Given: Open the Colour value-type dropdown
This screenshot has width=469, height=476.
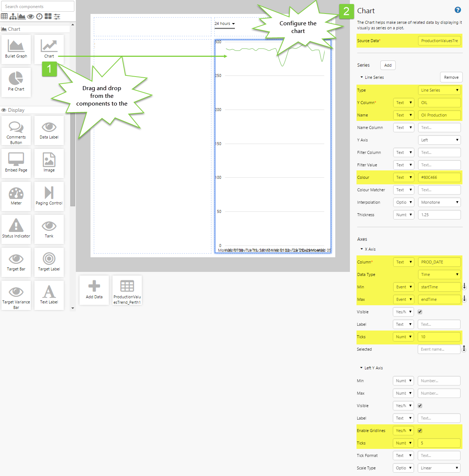Looking at the screenshot, I should (x=404, y=177).
